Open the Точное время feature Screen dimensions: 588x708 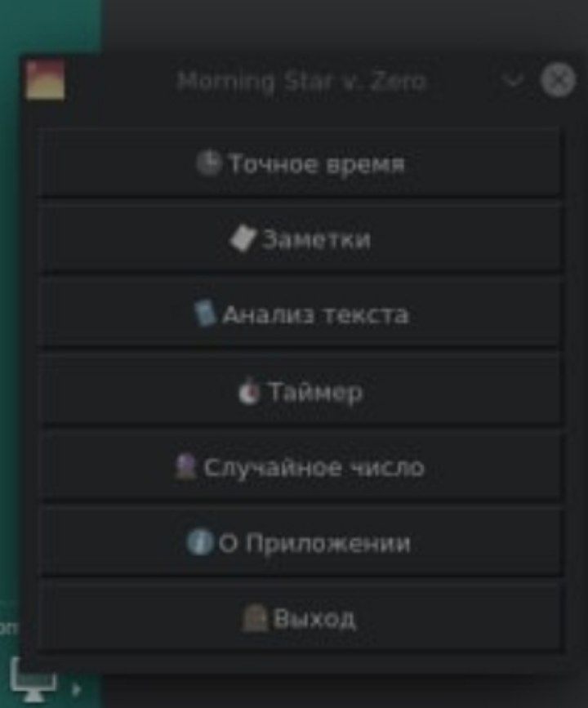pyautogui.click(x=301, y=163)
